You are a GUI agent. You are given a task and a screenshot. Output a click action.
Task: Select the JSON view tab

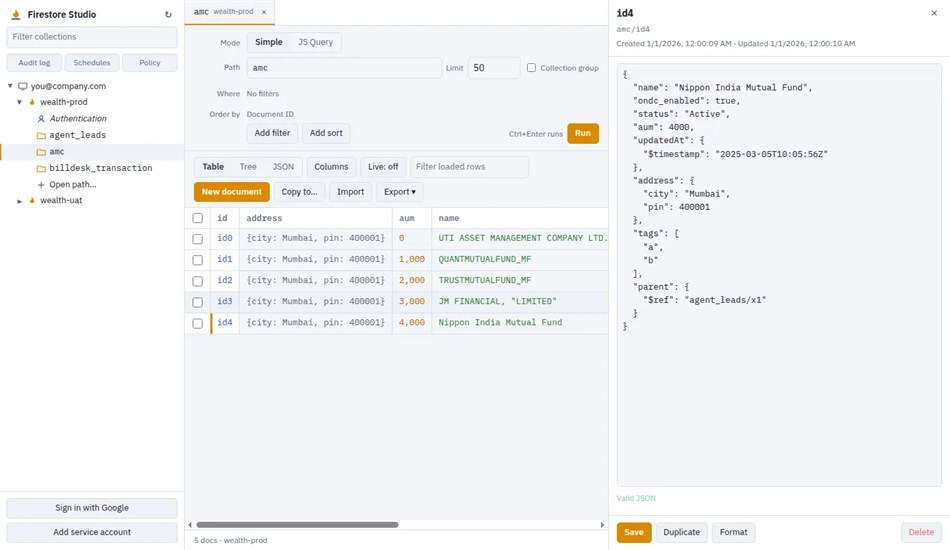[283, 167]
